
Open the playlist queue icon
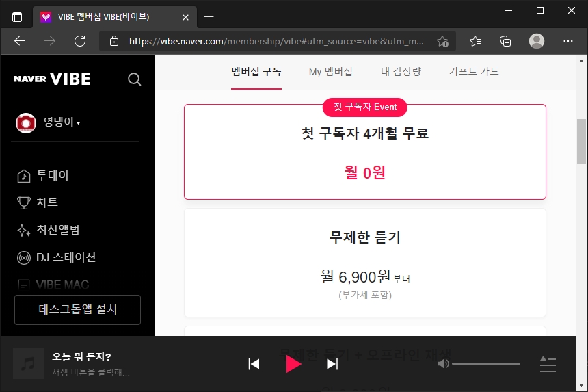click(548, 364)
